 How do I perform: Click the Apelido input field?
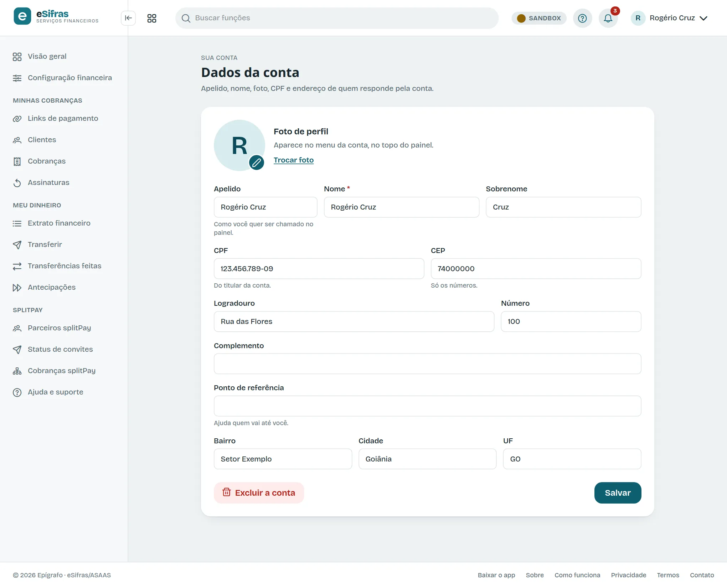coord(265,207)
